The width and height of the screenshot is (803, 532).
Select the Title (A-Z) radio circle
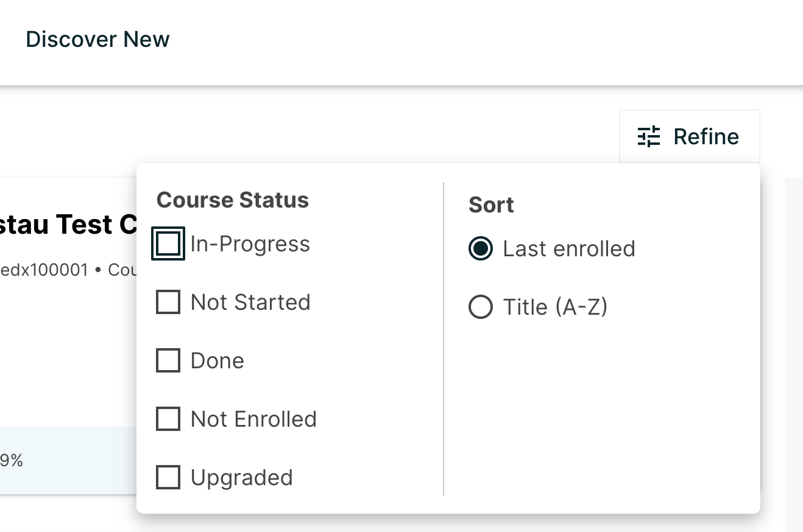pyautogui.click(x=481, y=307)
